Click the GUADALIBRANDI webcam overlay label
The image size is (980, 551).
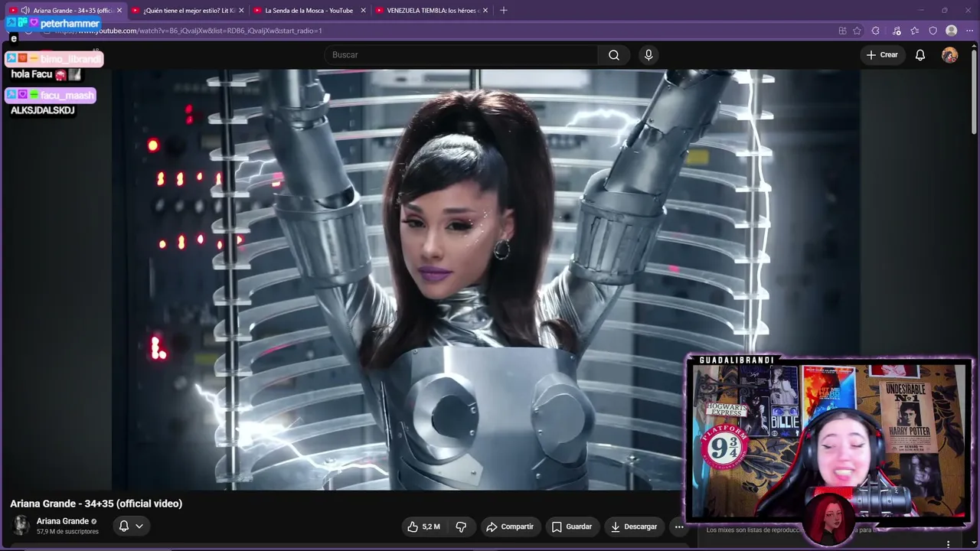point(736,360)
